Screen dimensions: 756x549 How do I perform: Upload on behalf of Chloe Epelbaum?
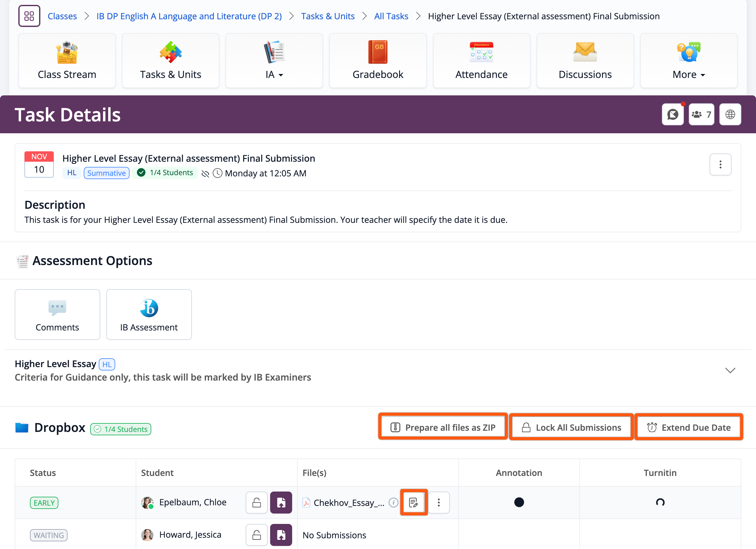coord(281,502)
